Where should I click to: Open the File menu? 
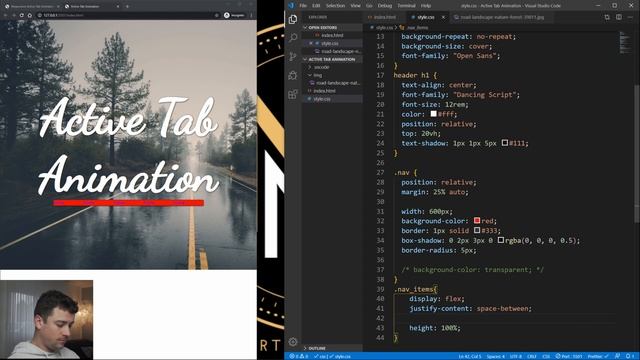303,6
